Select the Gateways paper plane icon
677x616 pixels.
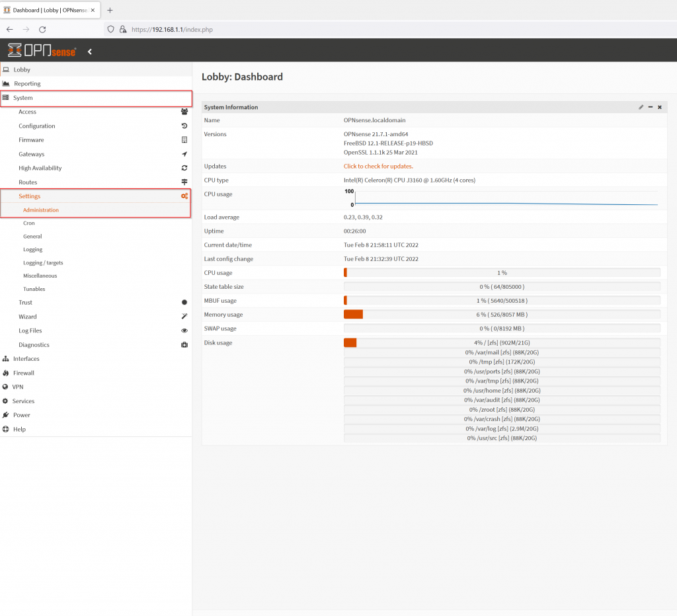(184, 153)
